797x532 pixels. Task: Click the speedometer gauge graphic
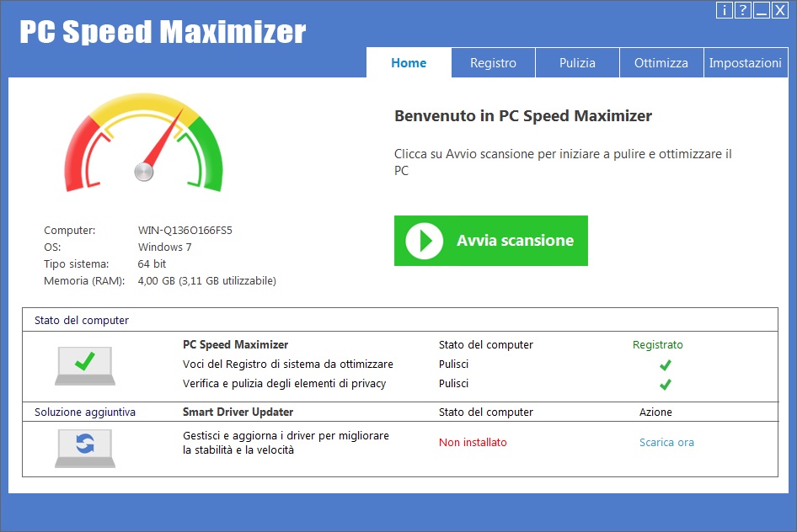click(144, 142)
